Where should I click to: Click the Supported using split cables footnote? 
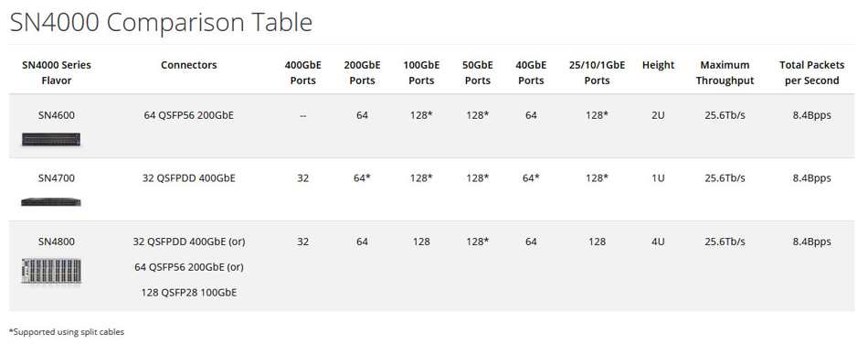(x=67, y=332)
